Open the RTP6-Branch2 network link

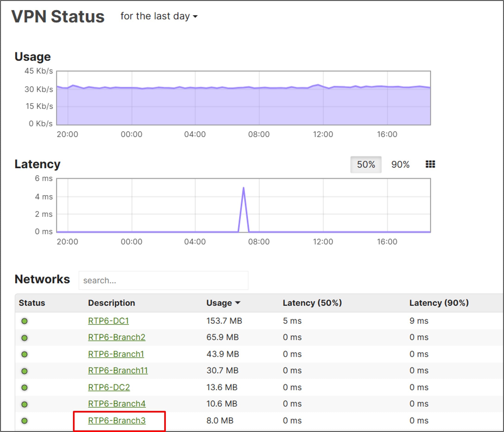pos(117,337)
